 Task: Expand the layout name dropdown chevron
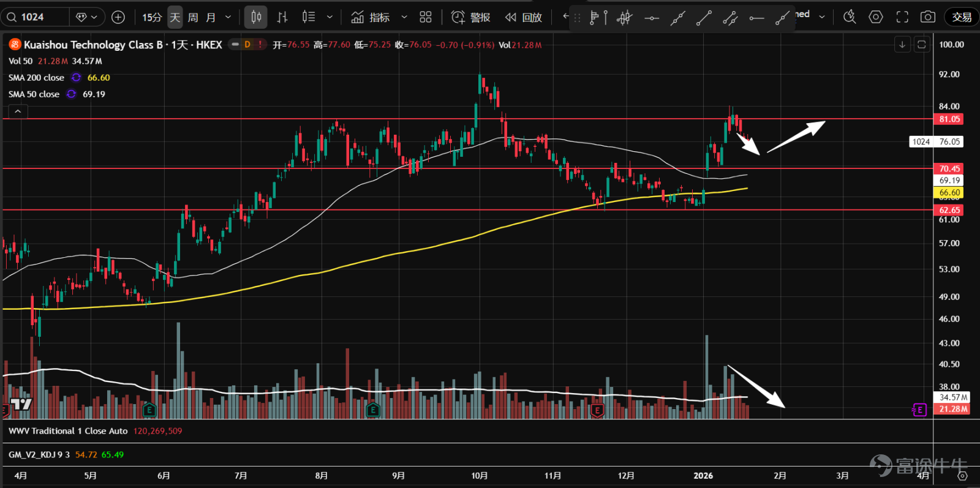(x=822, y=17)
